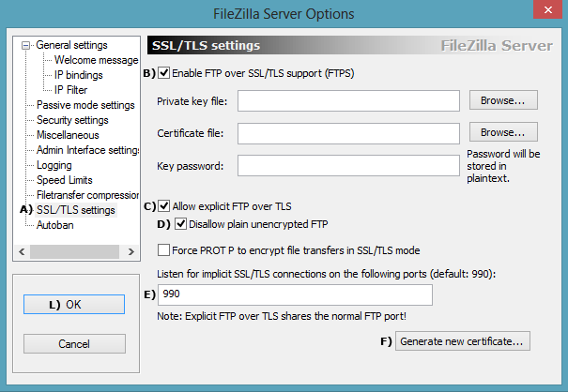Close the FileZilla Server Options dialog
Screen dimensions: 568x392
(x=548, y=9)
